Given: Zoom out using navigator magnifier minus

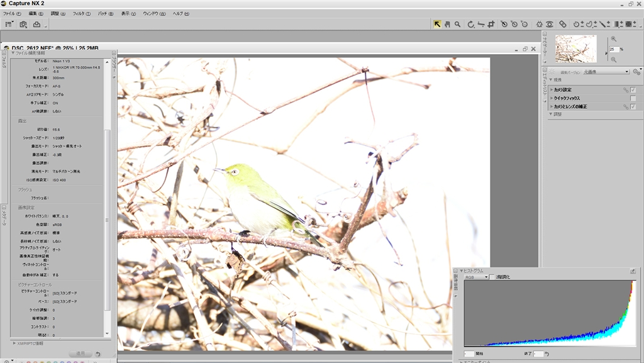Looking at the screenshot, I should click(614, 60).
